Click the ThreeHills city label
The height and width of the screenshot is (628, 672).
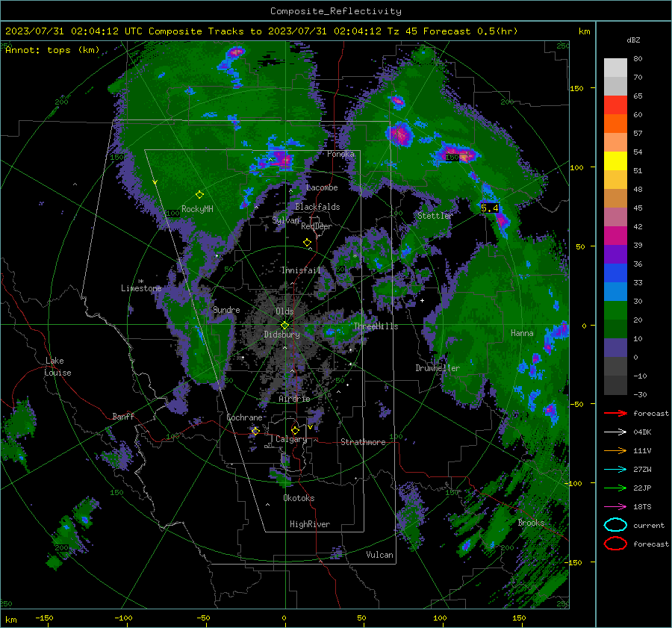376,326
